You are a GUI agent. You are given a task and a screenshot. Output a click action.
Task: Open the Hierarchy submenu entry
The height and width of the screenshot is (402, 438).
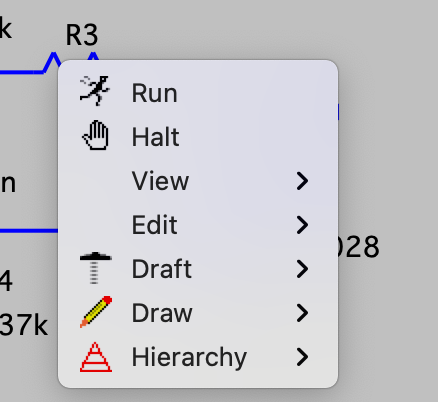[x=198, y=357]
